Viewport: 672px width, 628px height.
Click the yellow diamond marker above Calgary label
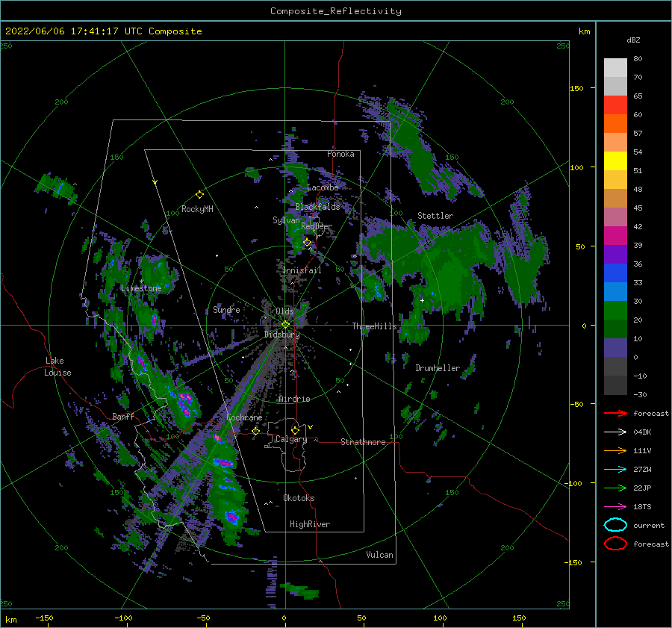(x=295, y=430)
